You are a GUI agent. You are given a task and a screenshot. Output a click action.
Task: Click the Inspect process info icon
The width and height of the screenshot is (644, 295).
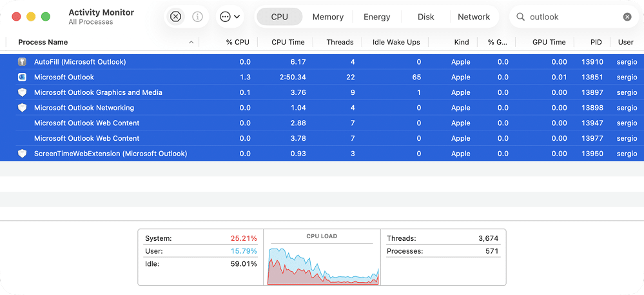(197, 17)
